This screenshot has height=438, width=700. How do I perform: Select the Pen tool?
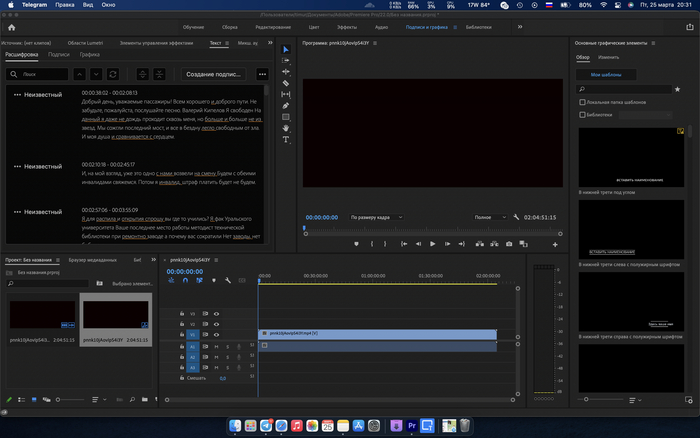pos(286,105)
